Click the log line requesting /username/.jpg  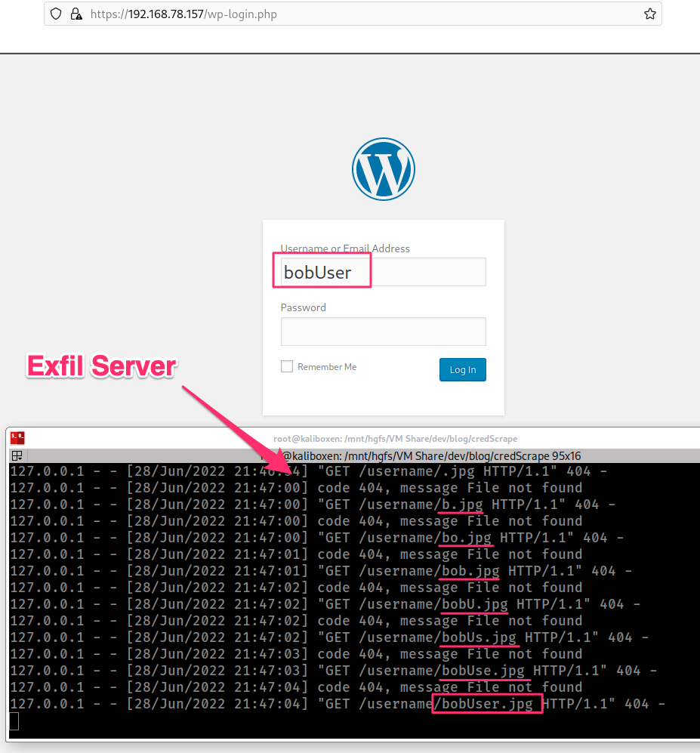click(308, 471)
